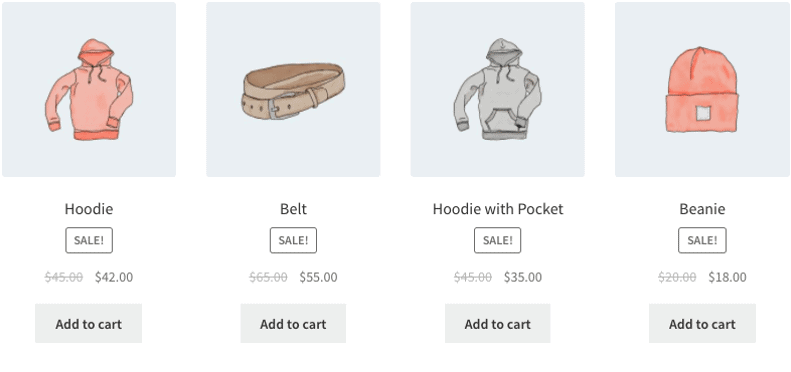Open the gray Hoodie with Pocket image
Image resolution: width=791 pixels, height=372 pixels.
click(497, 89)
